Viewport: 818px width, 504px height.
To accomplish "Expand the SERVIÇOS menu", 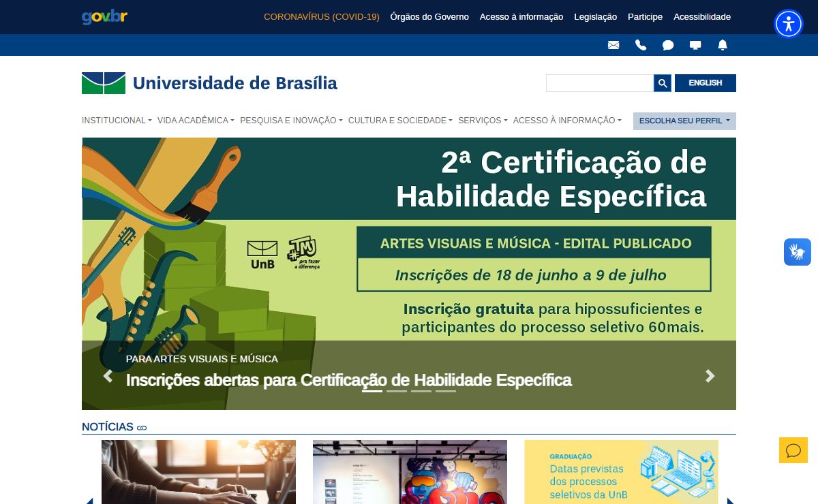I will (483, 121).
